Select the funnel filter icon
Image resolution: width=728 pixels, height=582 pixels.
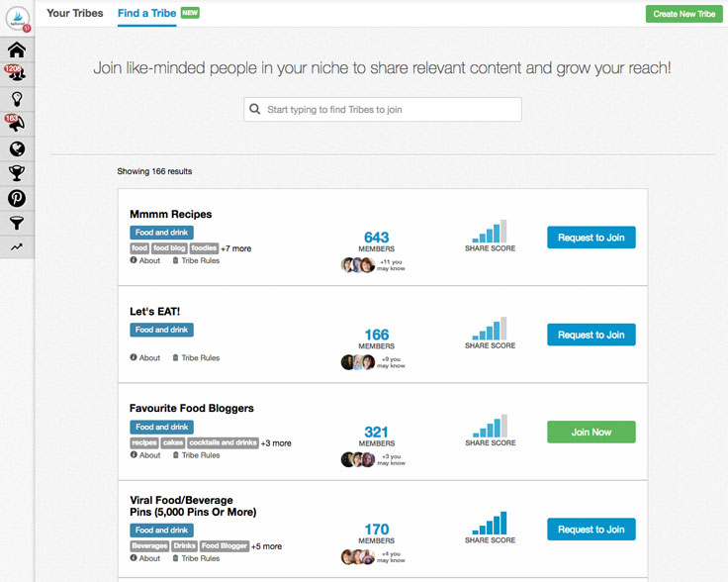tap(17, 223)
